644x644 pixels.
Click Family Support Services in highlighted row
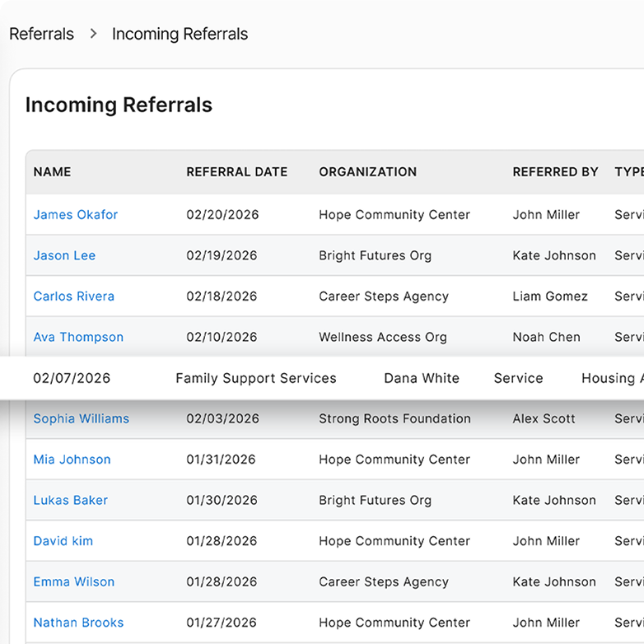[x=256, y=378]
